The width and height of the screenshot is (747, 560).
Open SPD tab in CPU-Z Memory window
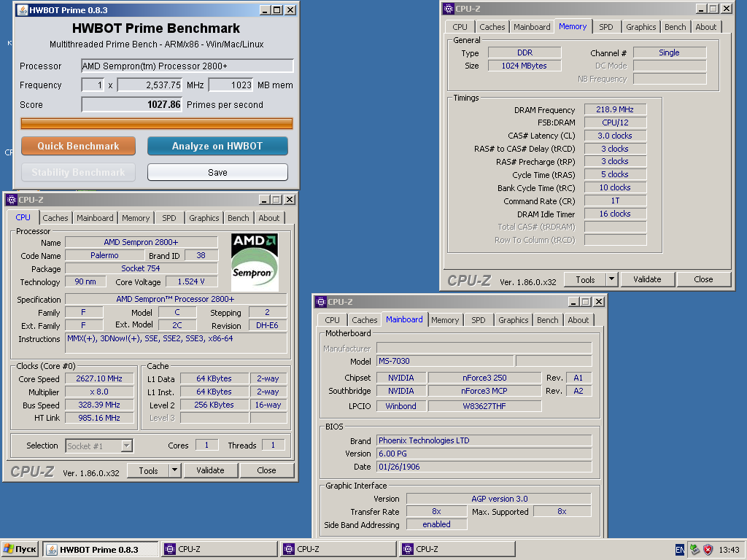pos(606,27)
